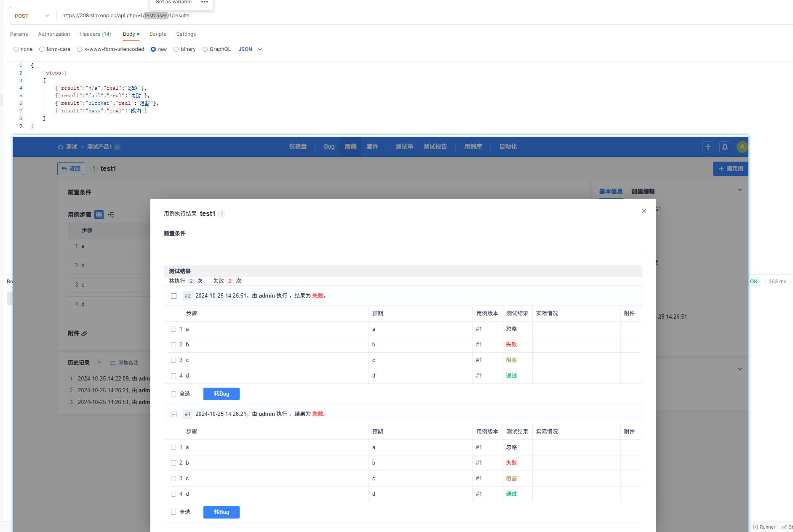Check 全选 for execution #1
The image size is (793, 532).
pyautogui.click(x=174, y=512)
